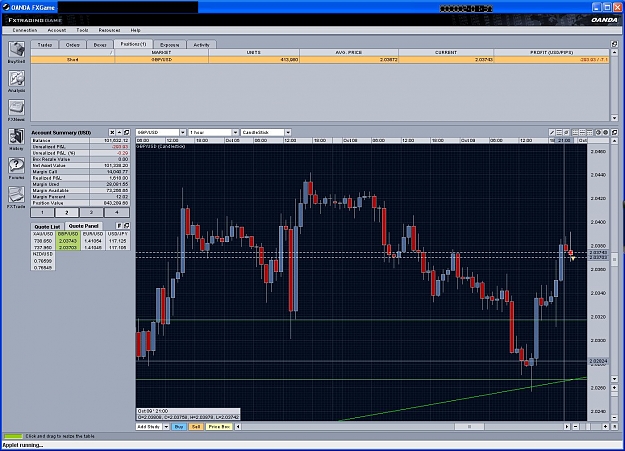Open the Help menu
Image resolution: width=625 pixels, height=451 pixels.
pos(135,30)
